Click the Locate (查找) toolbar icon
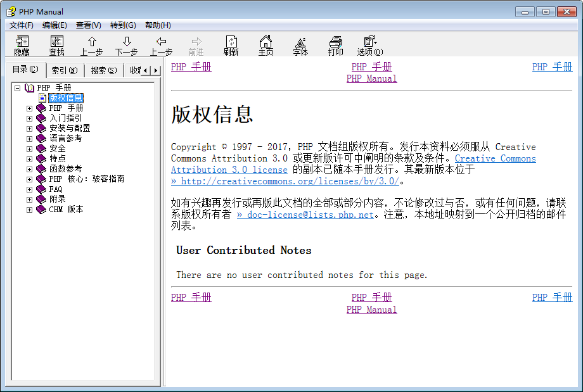 (x=57, y=42)
